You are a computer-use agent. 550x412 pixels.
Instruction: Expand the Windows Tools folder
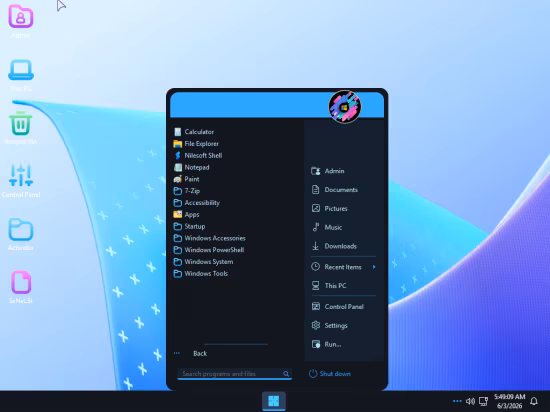pos(201,273)
